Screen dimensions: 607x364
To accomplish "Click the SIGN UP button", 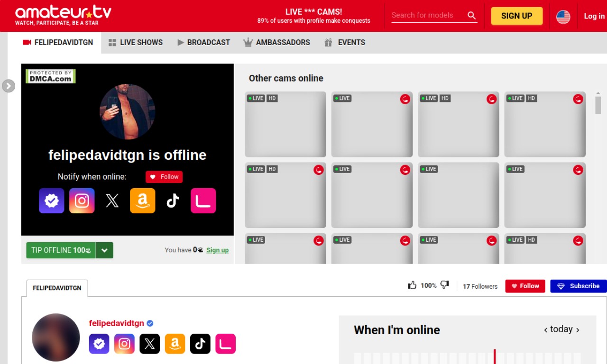I will coord(516,16).
